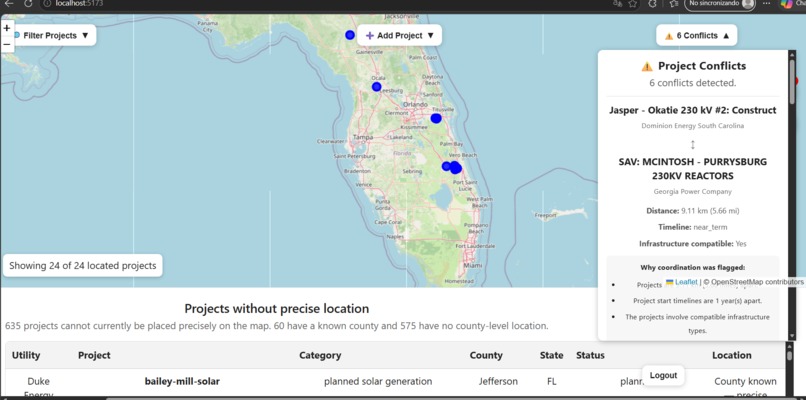Image resolution: width=806 pixels, height=400 pixels.
Task: Click the County known location cell
Action: [745, 381]
